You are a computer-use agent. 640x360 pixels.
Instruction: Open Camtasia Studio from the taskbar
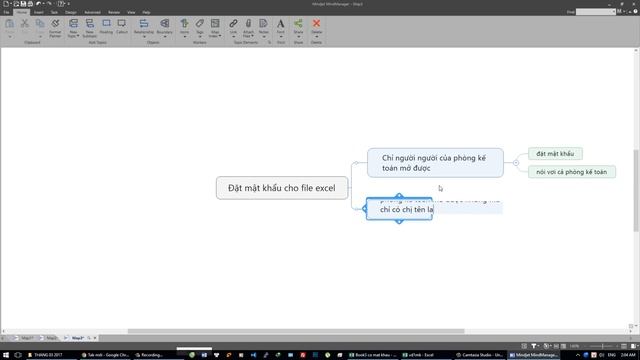480,355
